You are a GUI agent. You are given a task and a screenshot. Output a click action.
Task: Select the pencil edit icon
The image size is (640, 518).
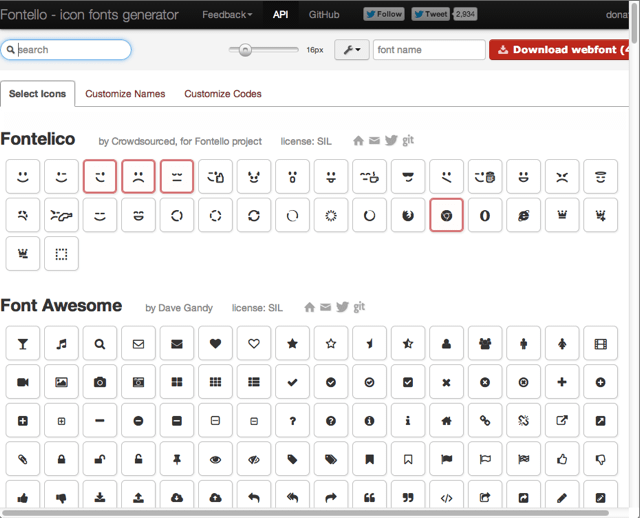tap(562, 497)
